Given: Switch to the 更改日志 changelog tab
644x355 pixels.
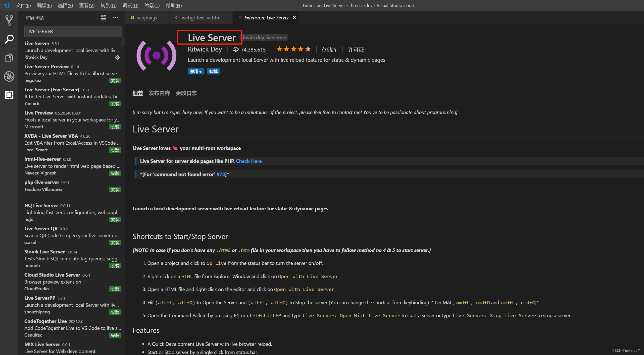Looking at the screenshot, I should pos(186,93).
